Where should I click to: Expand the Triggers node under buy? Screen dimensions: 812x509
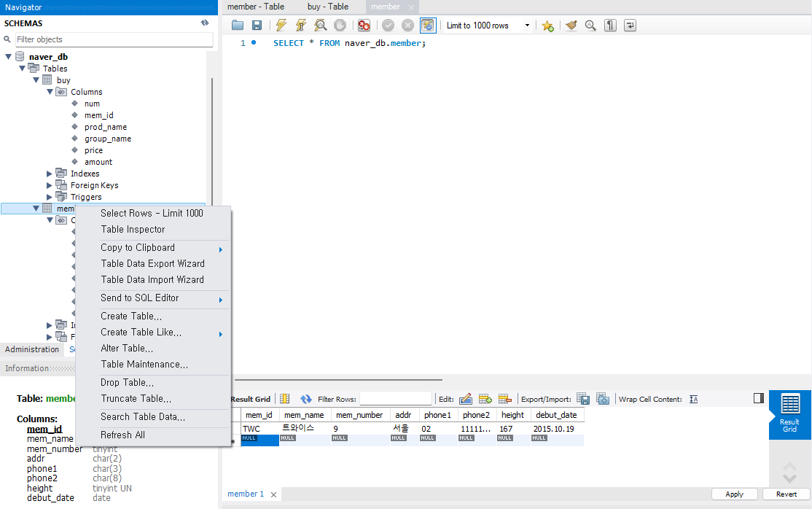coord(50,197)
